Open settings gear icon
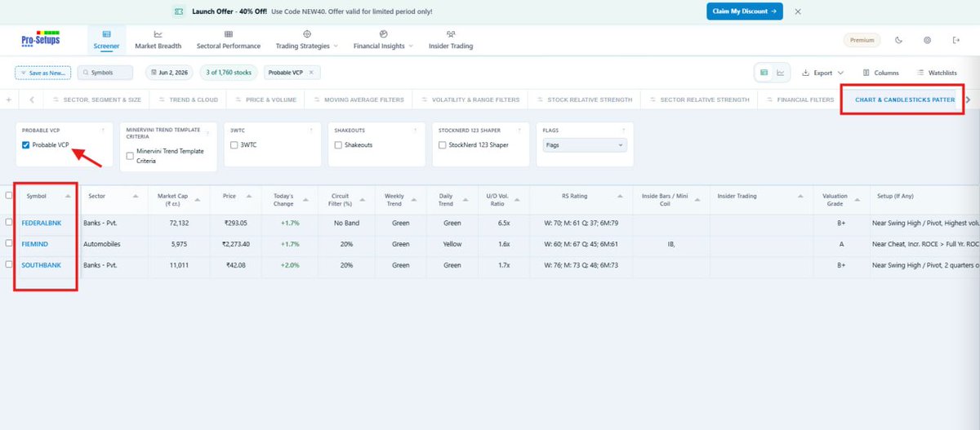Image resolution: width=980 pixels, height=430 pixels. [x=928, y=40]
